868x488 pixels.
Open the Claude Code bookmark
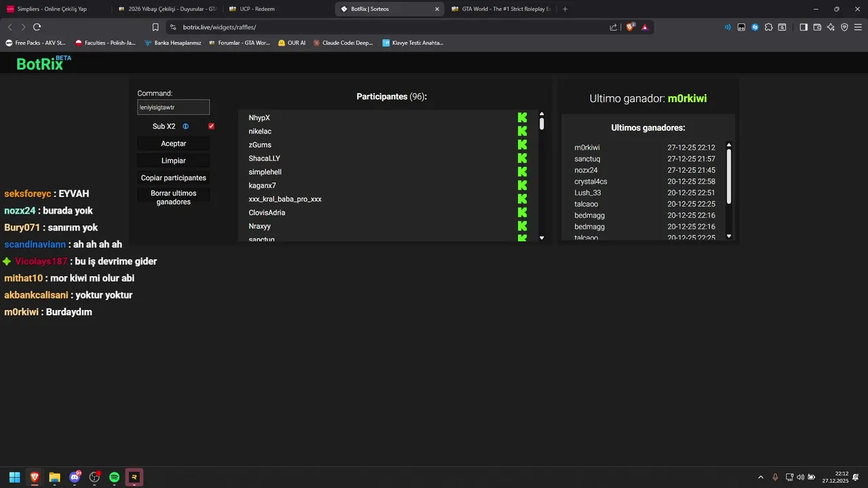pos(342,43)
